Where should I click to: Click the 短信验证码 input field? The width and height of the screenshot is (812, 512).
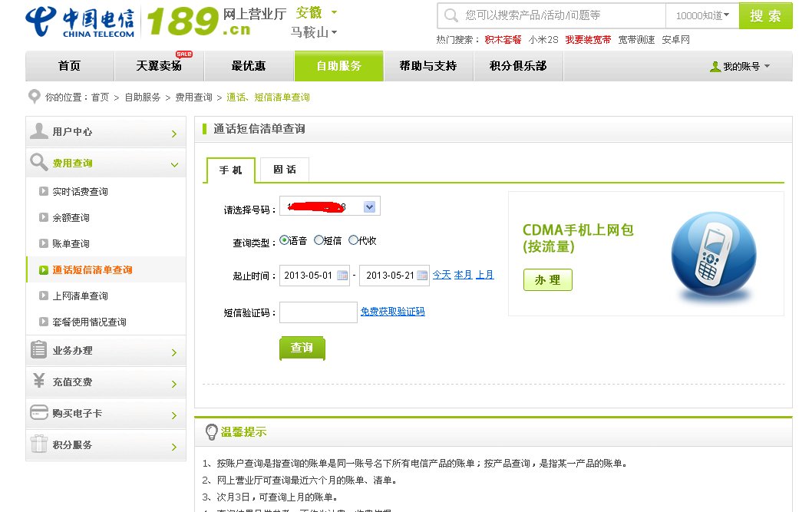318,312
